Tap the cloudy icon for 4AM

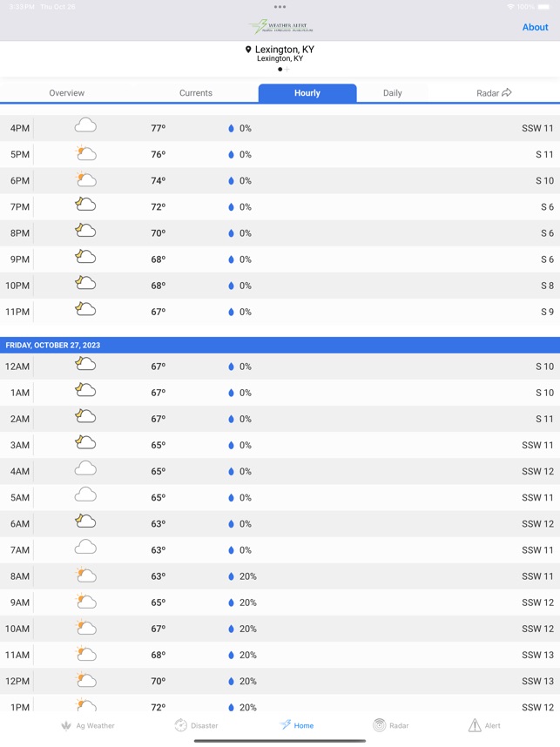[x=85, y=468]
